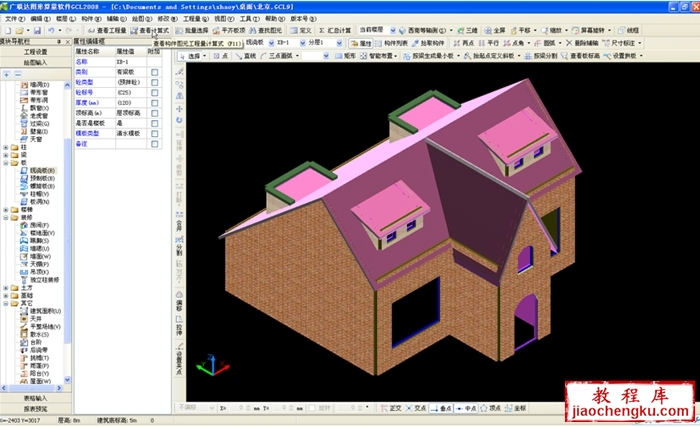Click the 查看板标高 (view slab elevation) tool

click(x=580, y=56)
